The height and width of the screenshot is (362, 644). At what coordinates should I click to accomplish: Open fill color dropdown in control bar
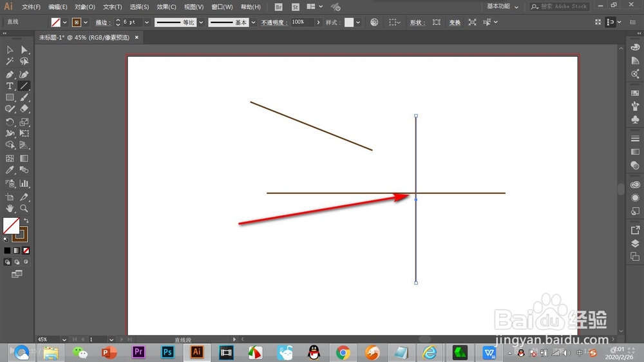[x=65, y=23]
